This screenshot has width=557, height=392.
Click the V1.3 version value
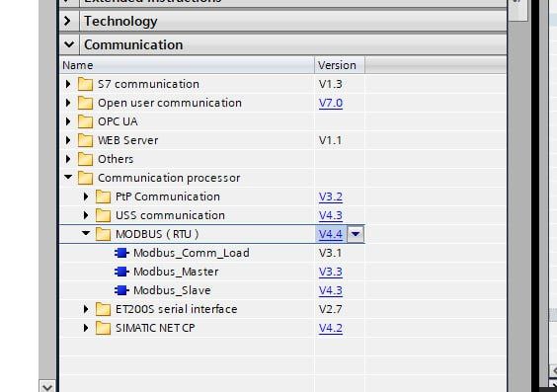pos(331,84)
